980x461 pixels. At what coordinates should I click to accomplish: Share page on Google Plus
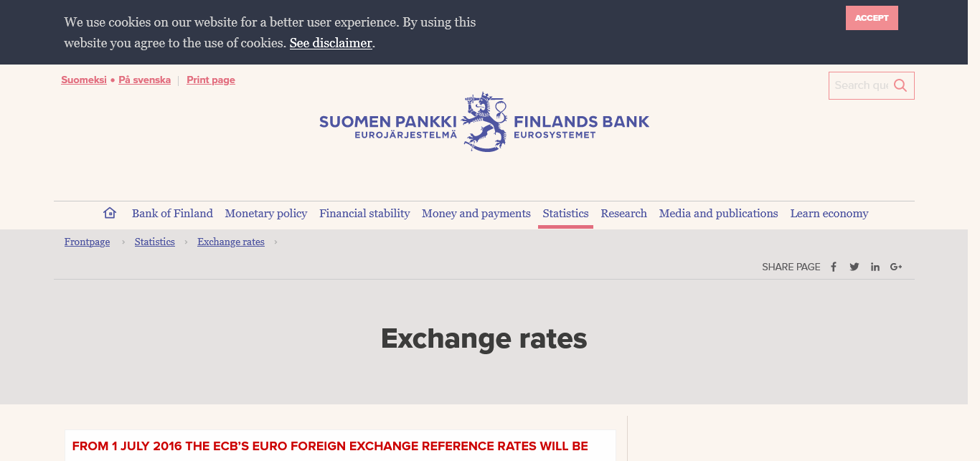(896, 267)
